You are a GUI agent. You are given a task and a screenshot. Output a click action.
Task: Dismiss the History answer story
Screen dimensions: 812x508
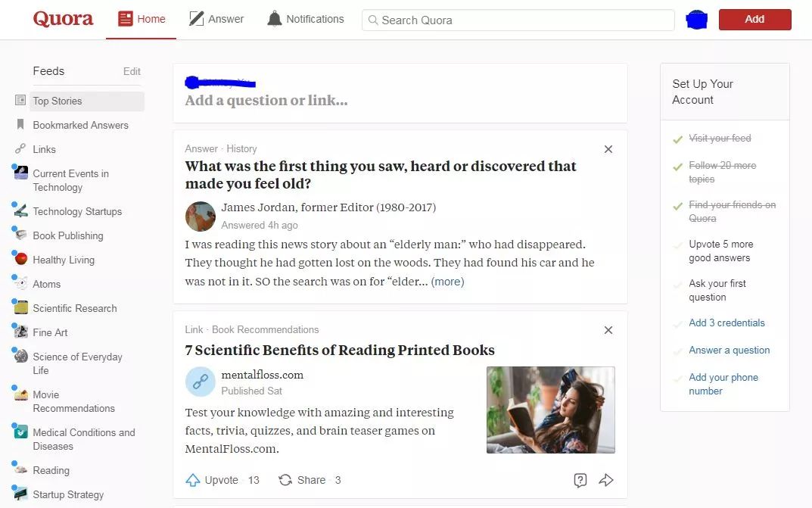click(608, 149)
